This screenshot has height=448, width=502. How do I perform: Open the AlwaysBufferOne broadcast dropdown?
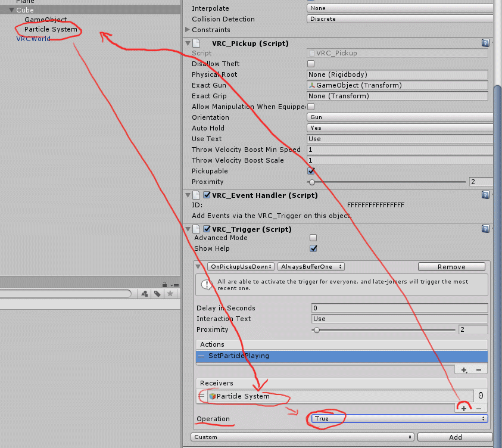coord(311,267)
